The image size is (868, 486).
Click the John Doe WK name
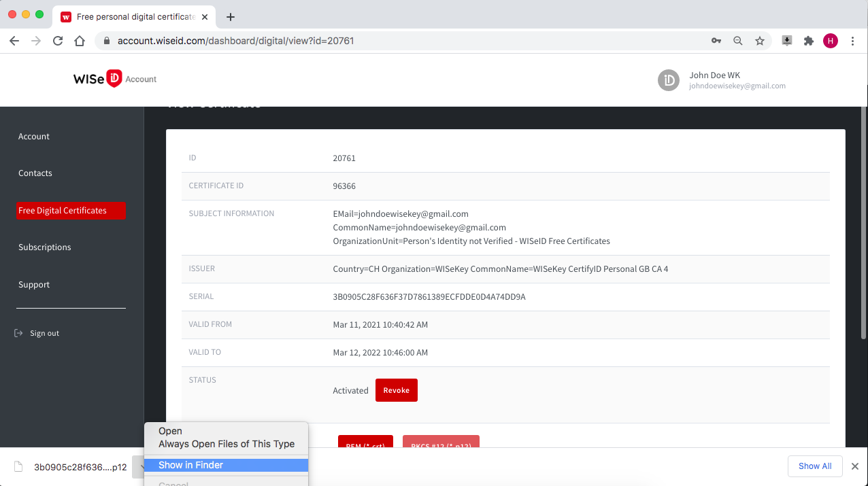714,75
